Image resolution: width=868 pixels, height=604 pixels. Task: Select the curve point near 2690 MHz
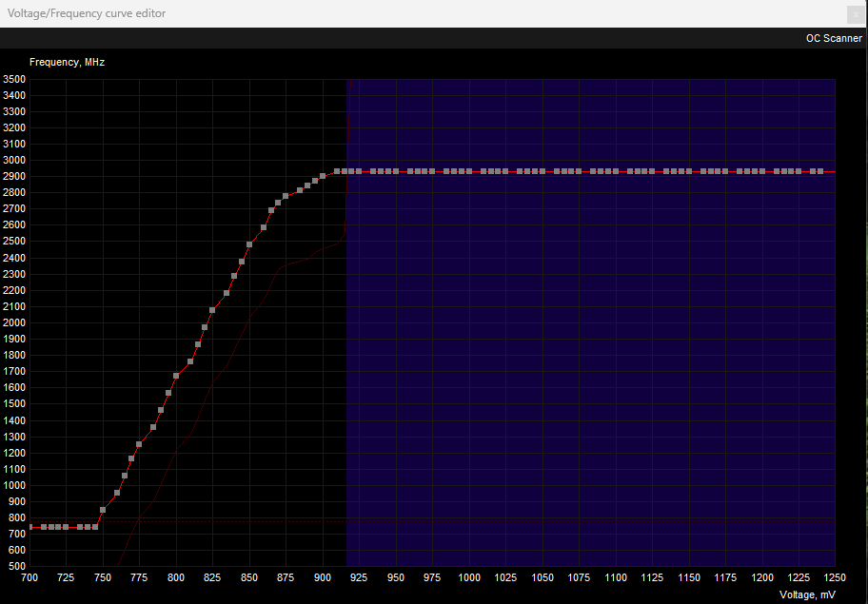point(271,210)
